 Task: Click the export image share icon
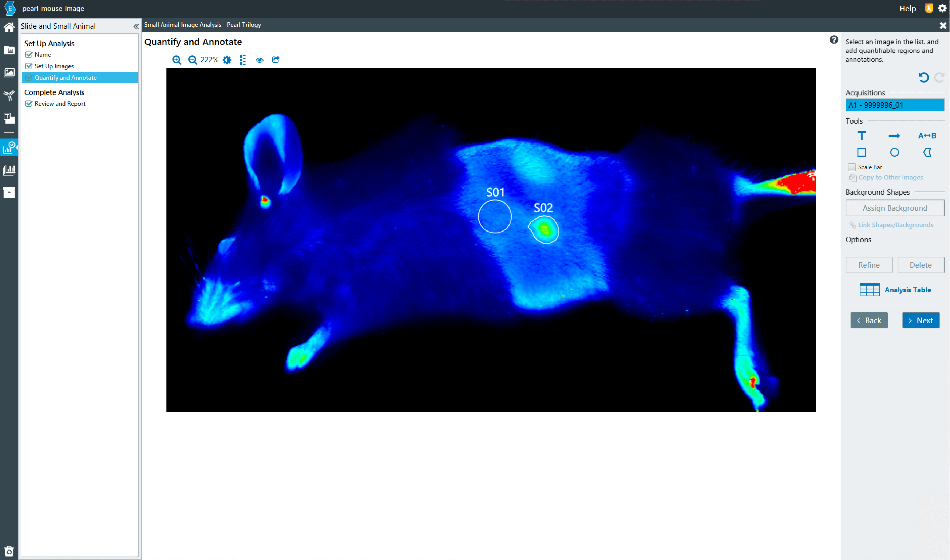click(x=276, y=60)
